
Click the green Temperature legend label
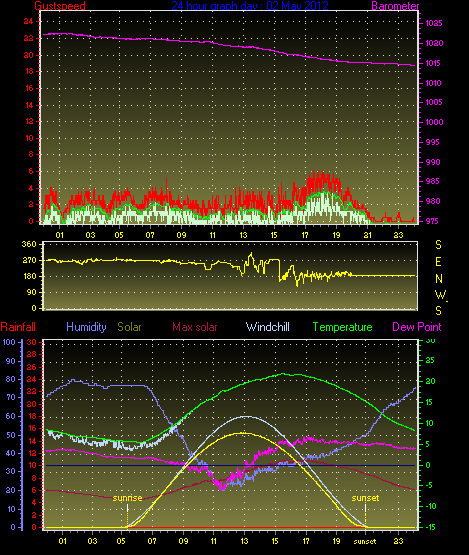[343, 327]
